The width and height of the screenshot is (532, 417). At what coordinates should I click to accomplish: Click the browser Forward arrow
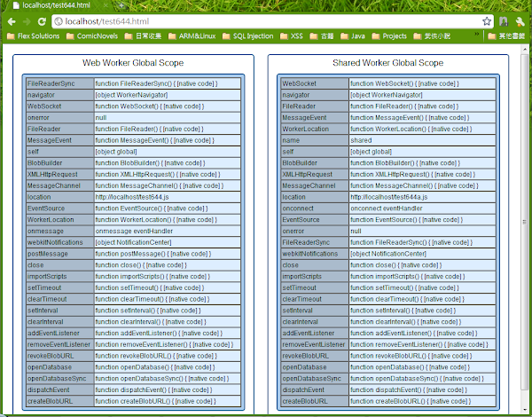(27, 21)
